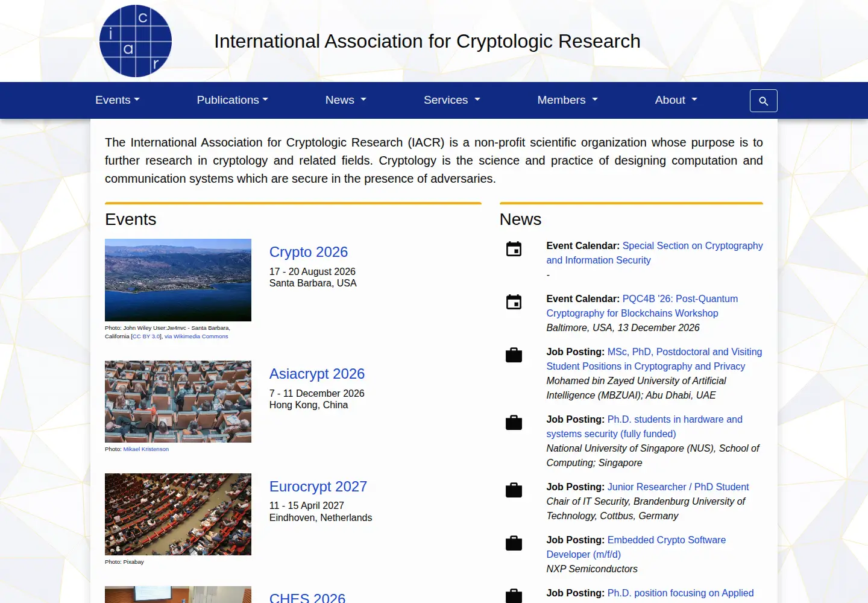868x603 pixels.
Task: Click the Eurocrypt lecture hall photo
Action: point(178,514)
